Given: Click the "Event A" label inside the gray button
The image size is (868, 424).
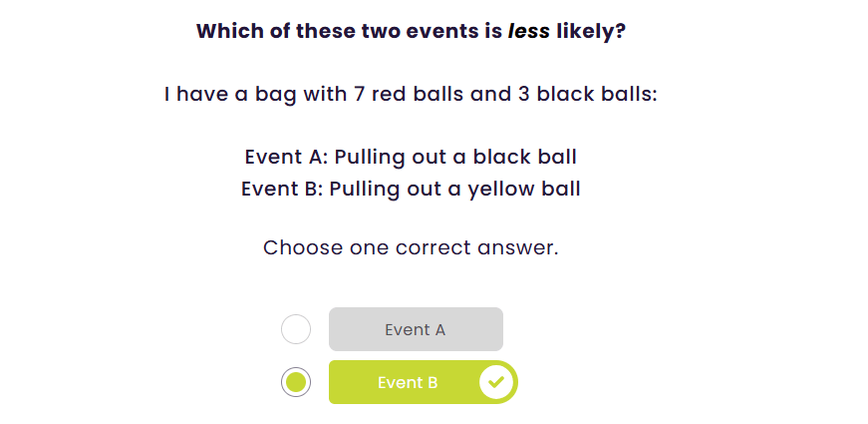Looking at the screenshot, I should click(x=415, y=329).
